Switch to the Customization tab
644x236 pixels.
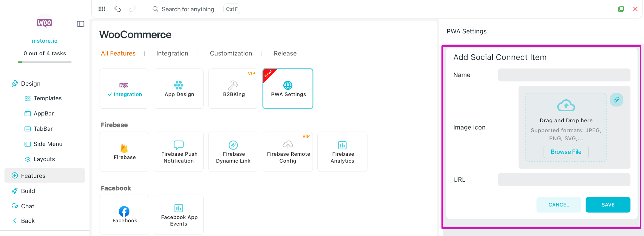[x=231, y=53]
